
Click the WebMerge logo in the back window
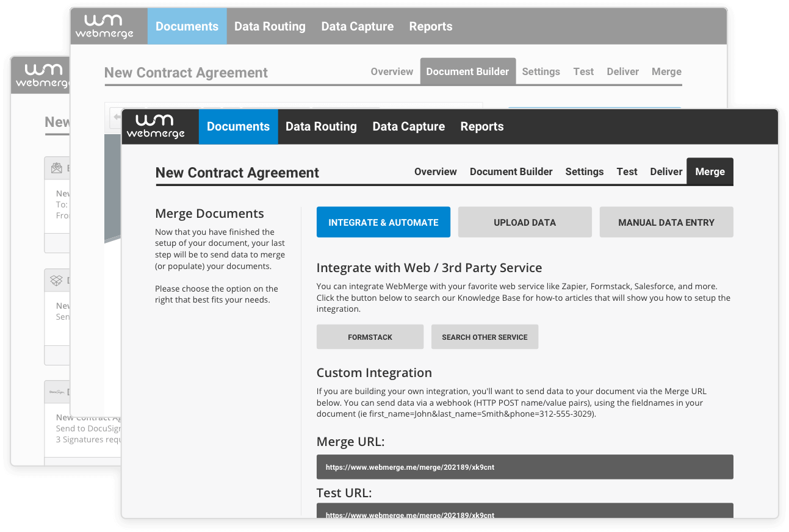(x=41, y=76)
